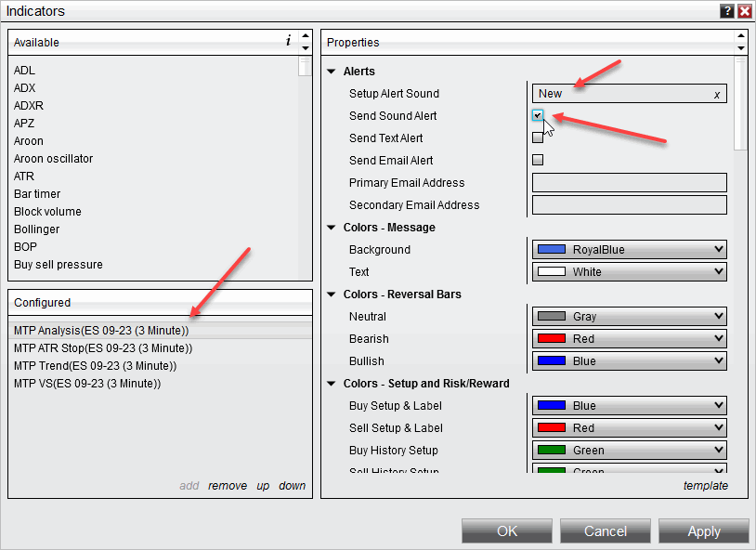This screenshot has height=550, width=756.
Task: Click the Apply button
Action: pyautogui.click(x=703, y=531)
